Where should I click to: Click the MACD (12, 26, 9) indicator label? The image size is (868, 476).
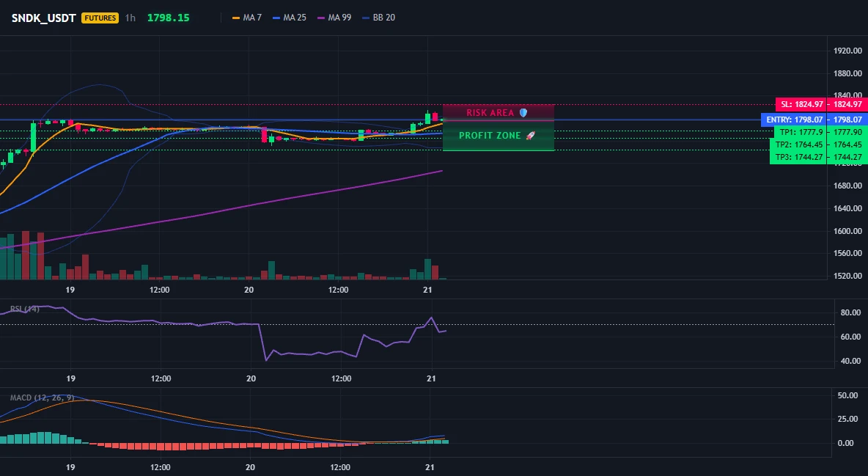click(42, 398)
